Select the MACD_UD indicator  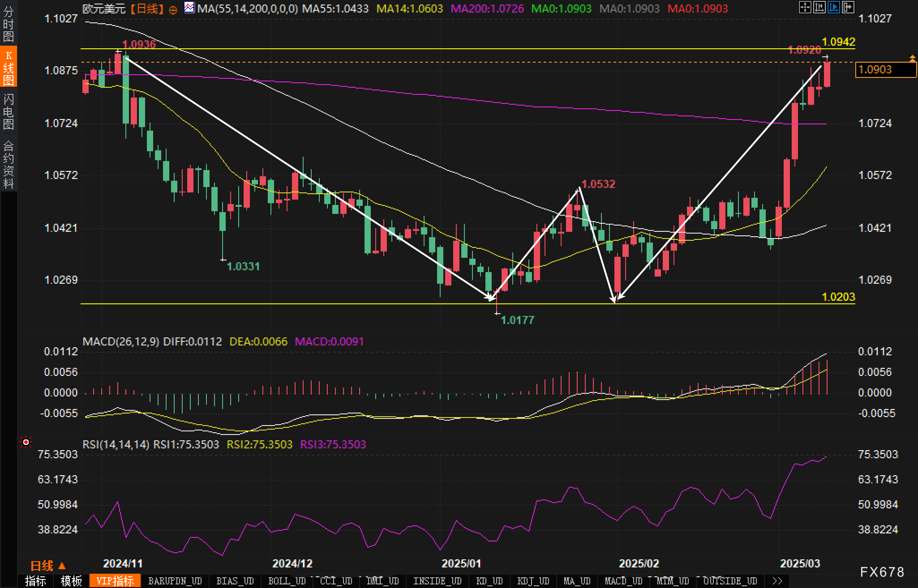pyautogui.click(x=623, y=581)
